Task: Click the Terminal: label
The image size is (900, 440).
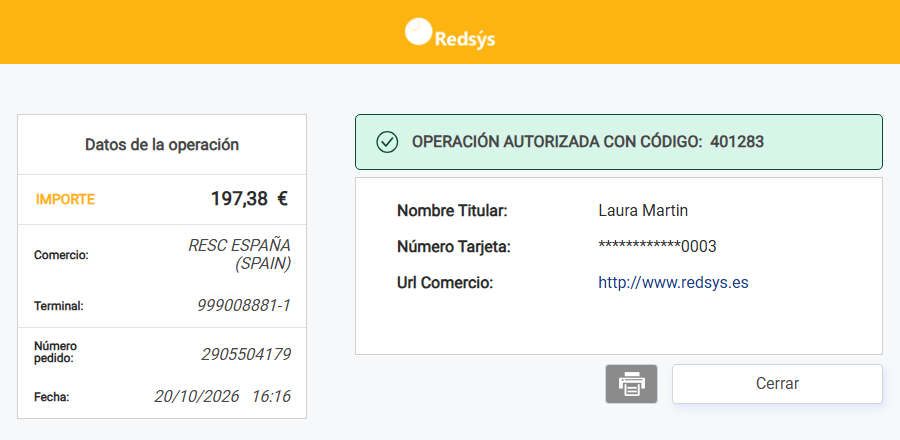Action: point(59,306)
